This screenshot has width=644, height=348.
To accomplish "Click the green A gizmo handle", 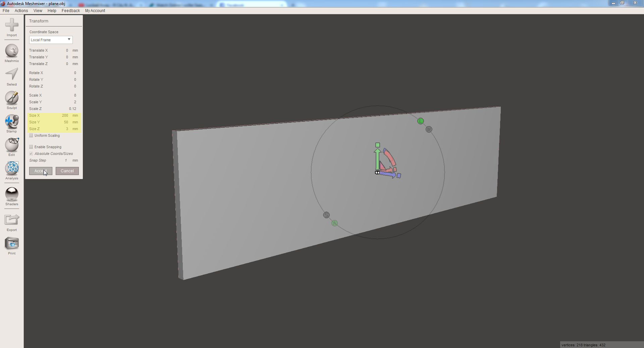I will (334, 223).
